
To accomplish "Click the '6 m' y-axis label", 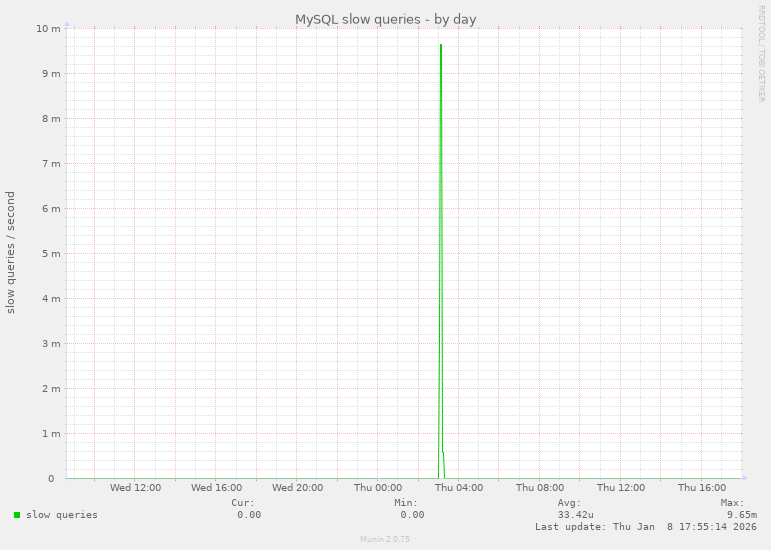I will [x=51, y=208].
